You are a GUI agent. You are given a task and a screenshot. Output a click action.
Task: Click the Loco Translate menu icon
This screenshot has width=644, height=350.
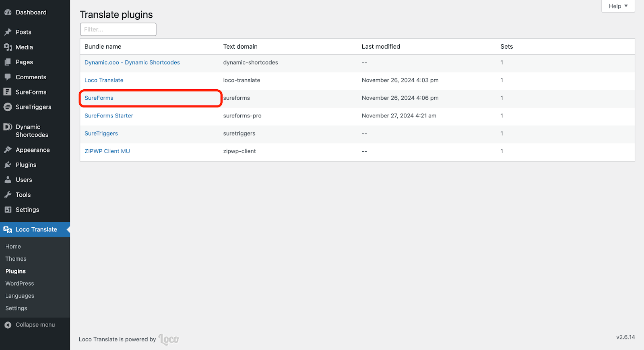[8, 230]
